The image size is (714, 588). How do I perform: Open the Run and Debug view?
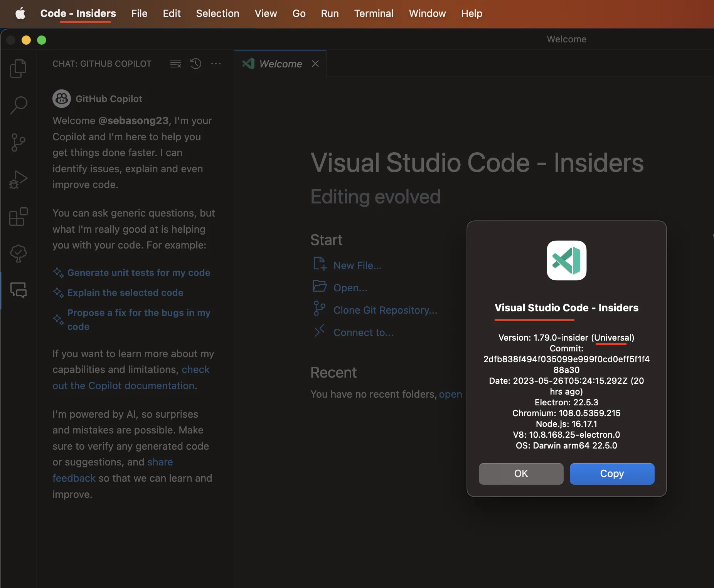point(18,180)
